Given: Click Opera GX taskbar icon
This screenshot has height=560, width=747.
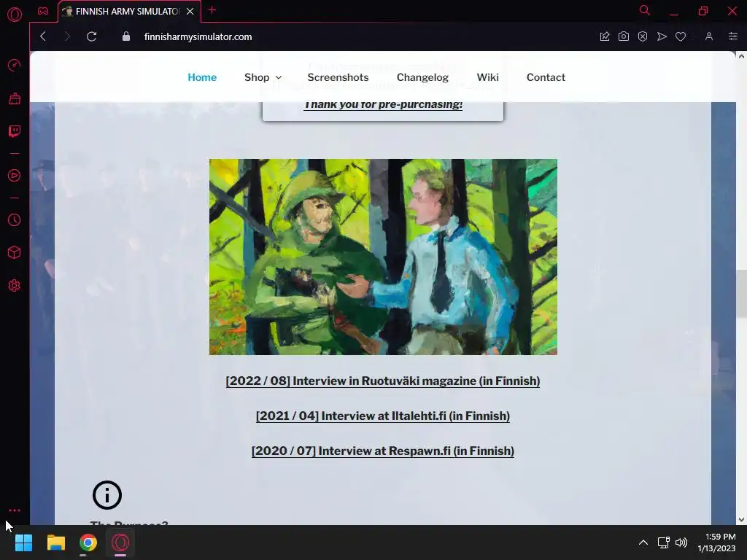Looking at the screenshot, I should [x=120, y=542].
